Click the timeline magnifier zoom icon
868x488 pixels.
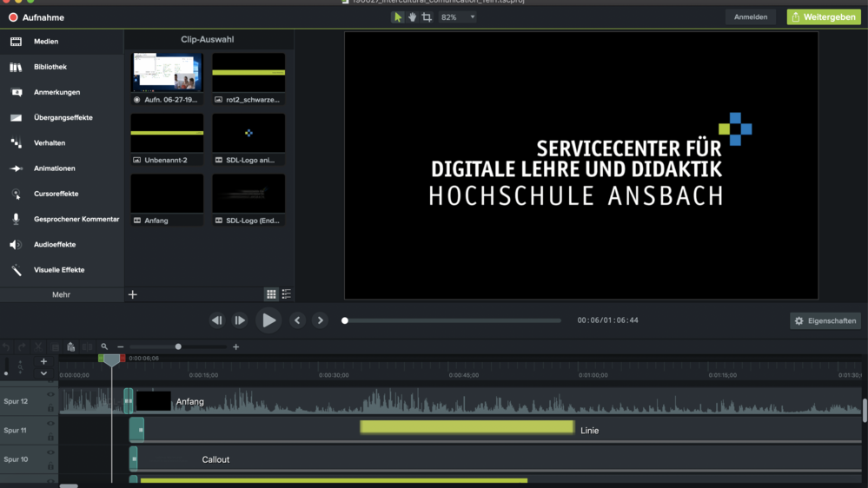(104, 347)
